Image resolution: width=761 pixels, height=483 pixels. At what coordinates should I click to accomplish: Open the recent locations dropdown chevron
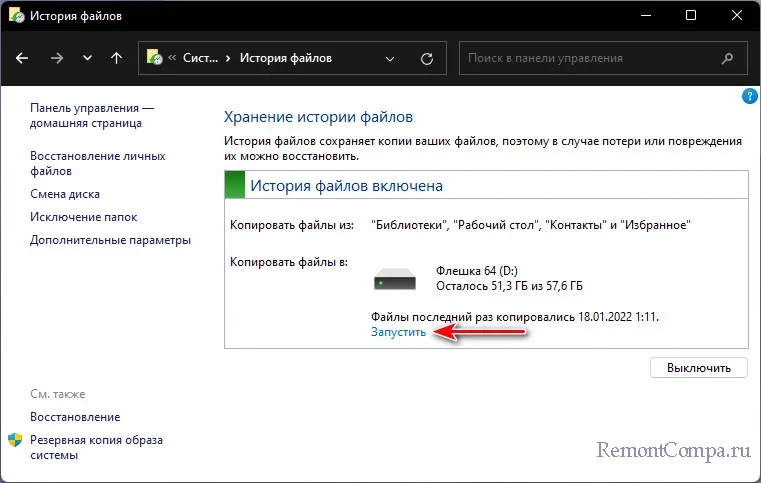[x=87, y=58]
